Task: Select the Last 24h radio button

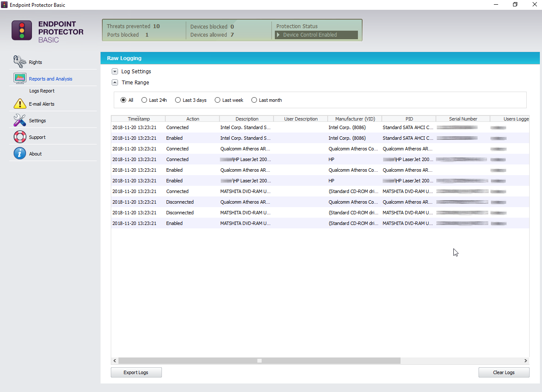Action: 144,100
